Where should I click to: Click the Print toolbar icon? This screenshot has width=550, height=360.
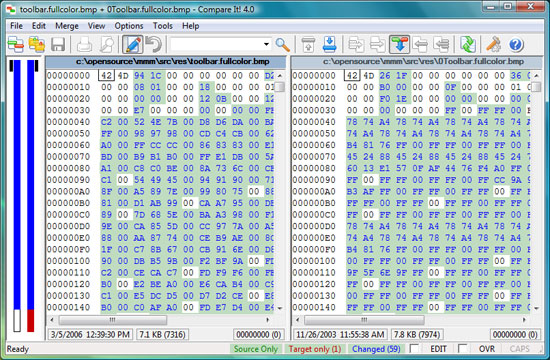click(84, 45)
